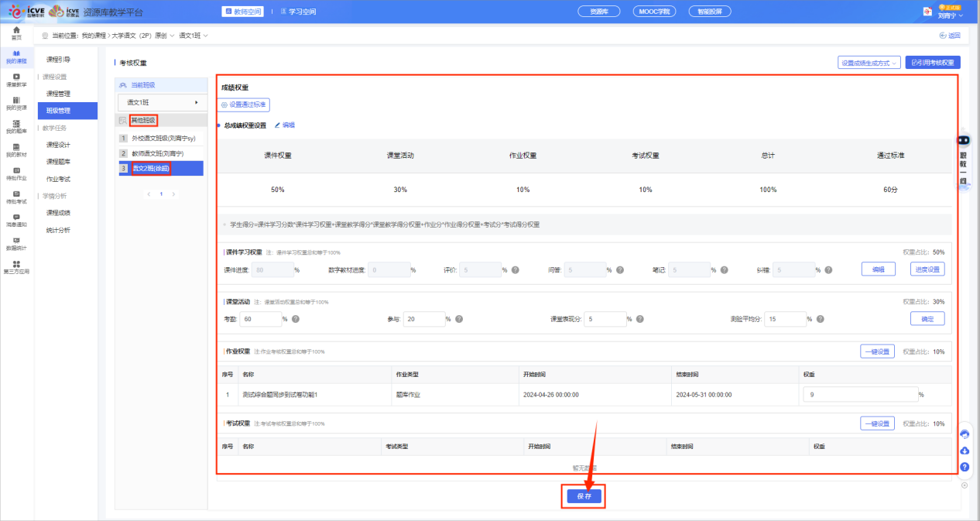Open 待批作业 icon in left sidebar
Image resolution: width=980 pixels, height=521 pixels.
[x=16, y=173]
